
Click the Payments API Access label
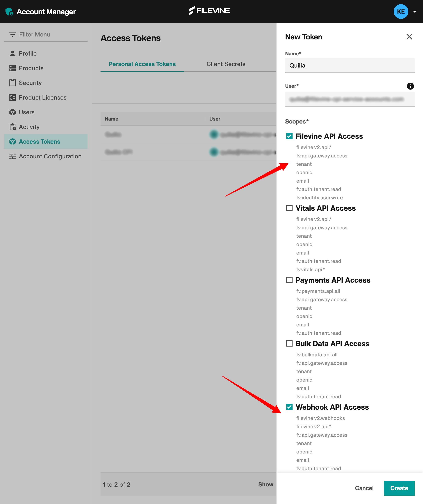pos(333,280)
